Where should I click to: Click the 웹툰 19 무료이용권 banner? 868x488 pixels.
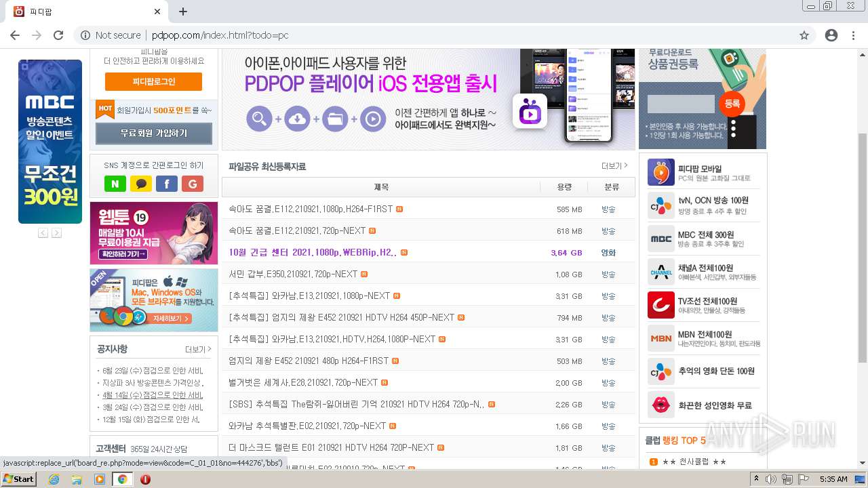click(x=154, y=233)
